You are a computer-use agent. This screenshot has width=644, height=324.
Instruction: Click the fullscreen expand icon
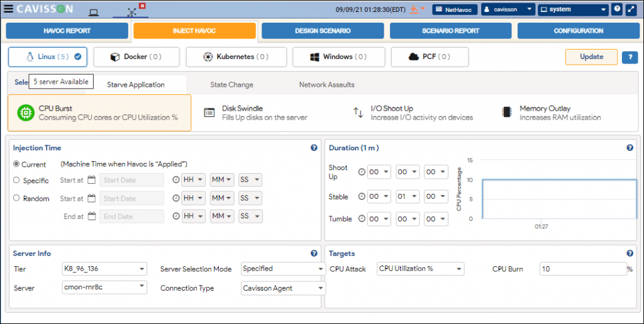point(630,9)
